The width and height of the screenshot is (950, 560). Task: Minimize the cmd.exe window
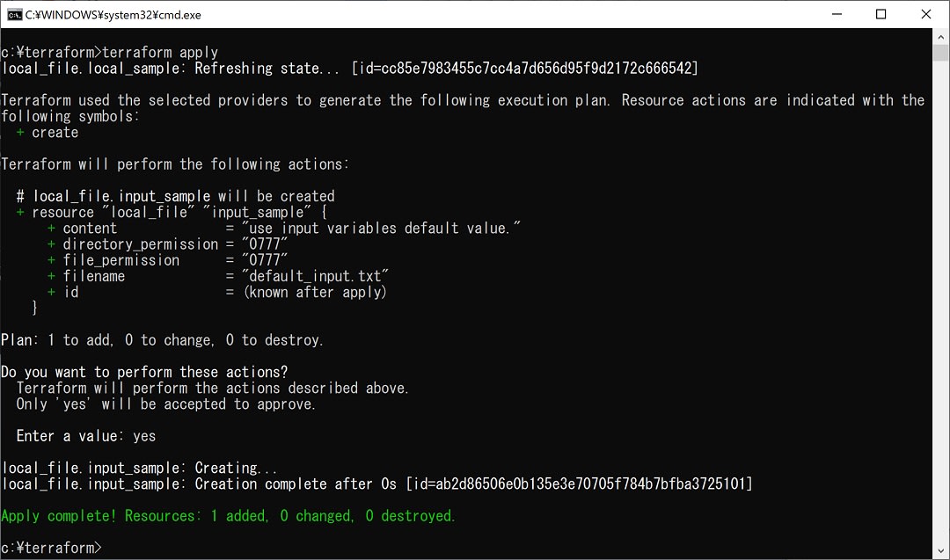(837, 14)
